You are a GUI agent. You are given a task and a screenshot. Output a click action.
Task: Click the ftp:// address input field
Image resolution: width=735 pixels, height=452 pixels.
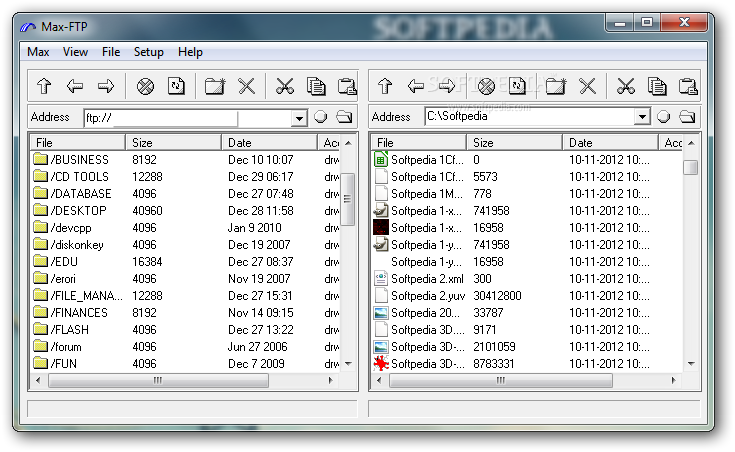pos(188,118)
